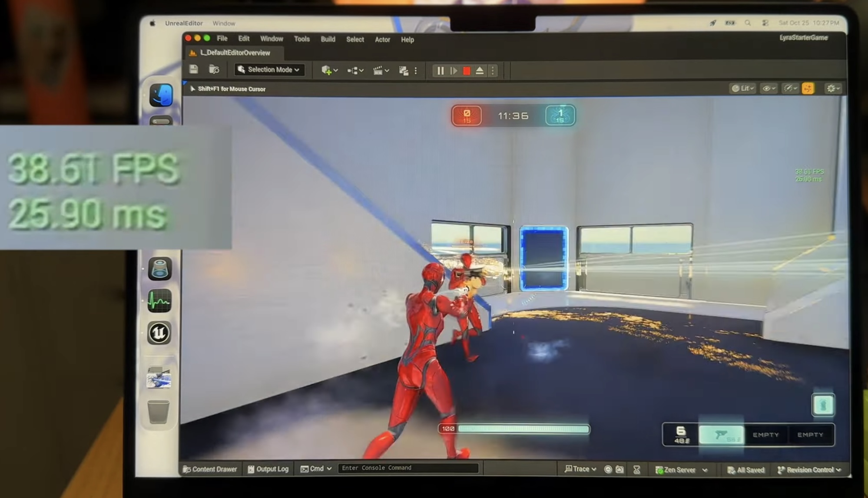The image size is (868, 498).
Task: Open the Build menu
Action: [328, 40]
